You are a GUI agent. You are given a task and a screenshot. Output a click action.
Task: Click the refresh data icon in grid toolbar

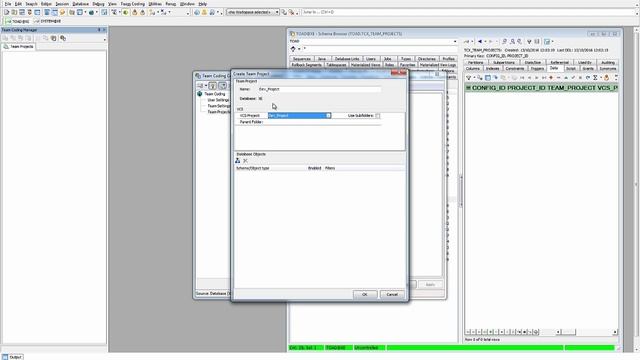click(588, 78)
